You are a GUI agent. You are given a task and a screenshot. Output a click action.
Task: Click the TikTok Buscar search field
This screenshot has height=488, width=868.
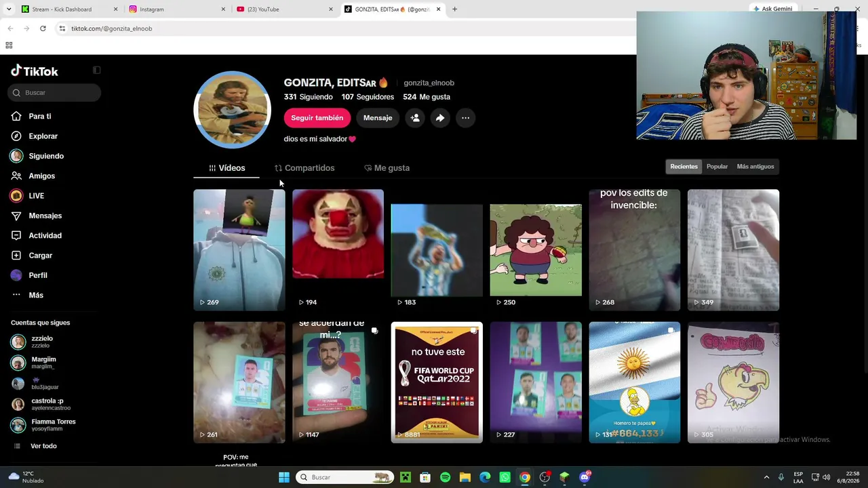[x=55, y=93]
